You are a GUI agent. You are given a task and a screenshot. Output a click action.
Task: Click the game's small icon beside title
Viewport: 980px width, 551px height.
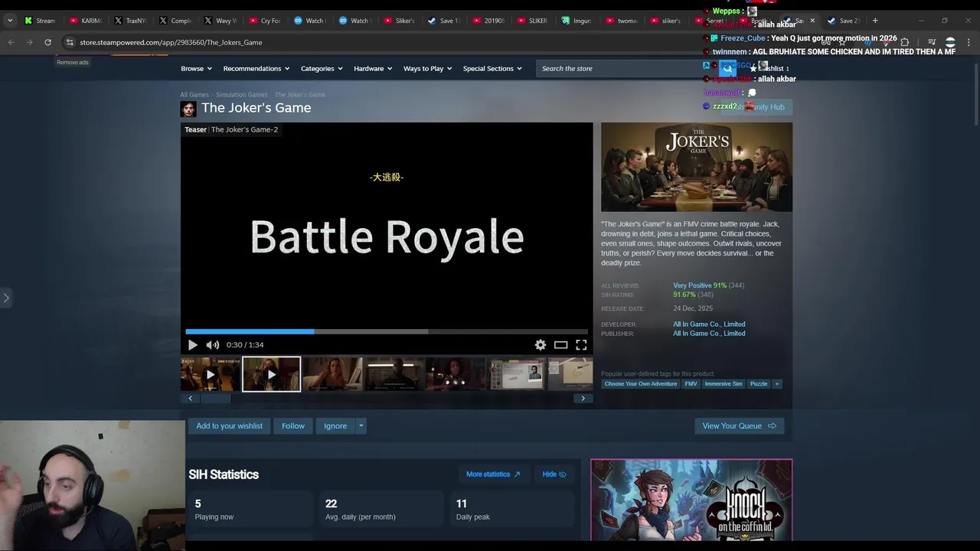188,109
